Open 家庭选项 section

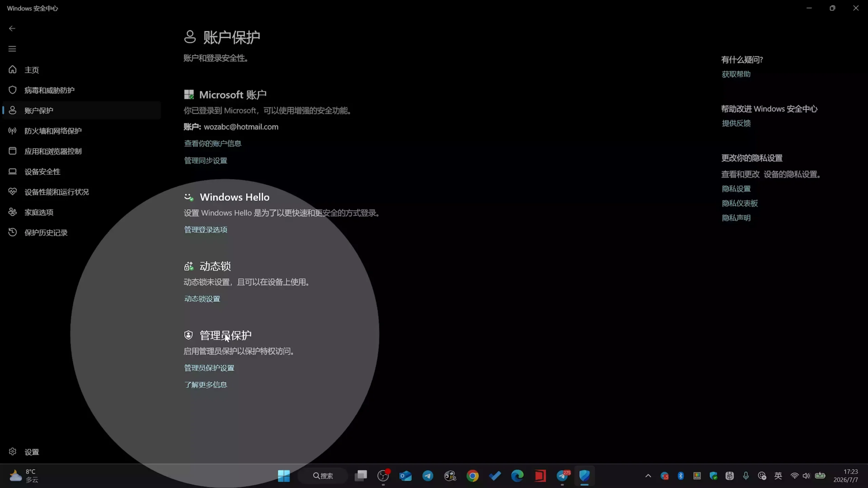pos(81,212)
